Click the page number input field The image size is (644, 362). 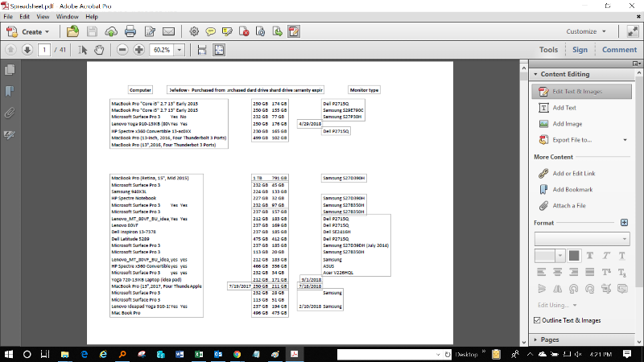point(44,50)
